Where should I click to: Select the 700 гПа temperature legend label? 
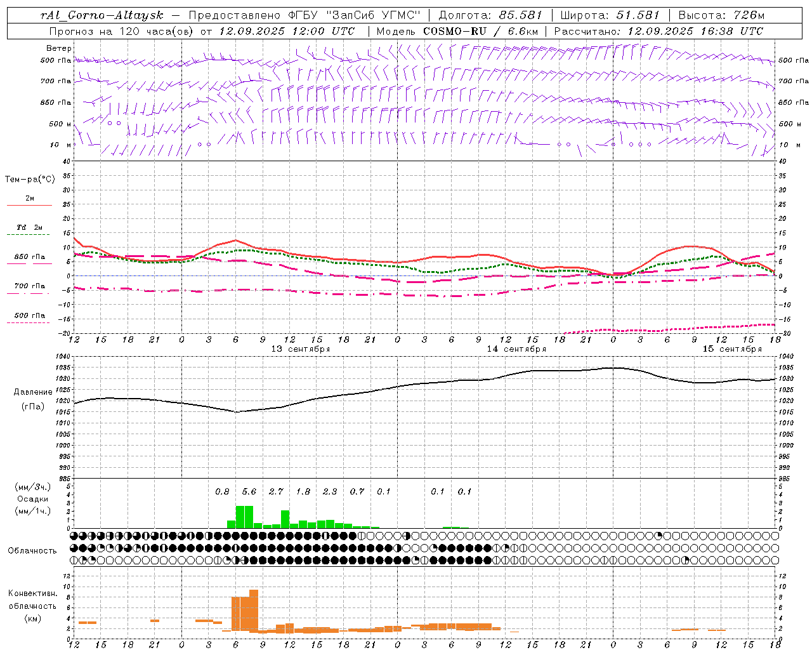tap(30, 286)
